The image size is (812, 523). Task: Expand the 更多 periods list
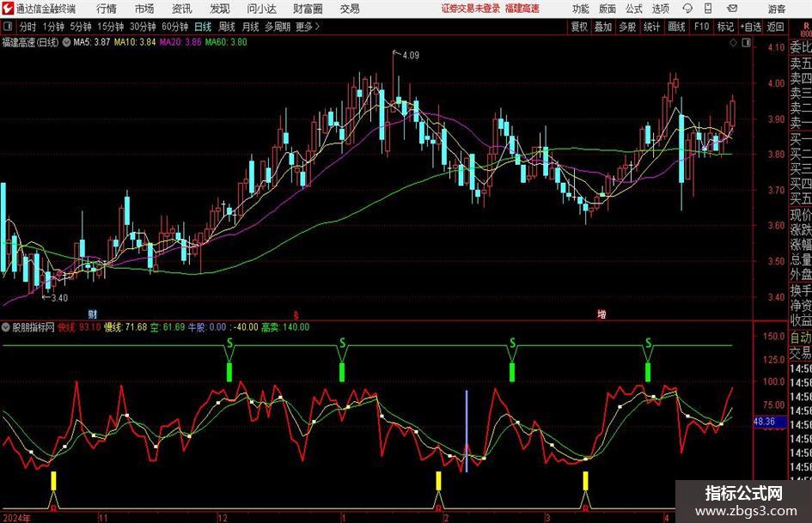pos(308,27)
